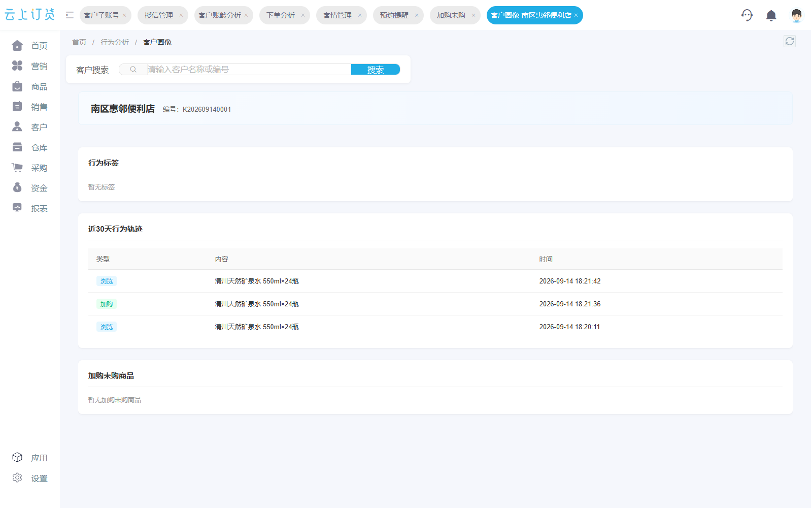The width and height of the screenshot is (812, 508).
Task: Collapse the sidebar with the hamburger icon
Action: (70, 15)
